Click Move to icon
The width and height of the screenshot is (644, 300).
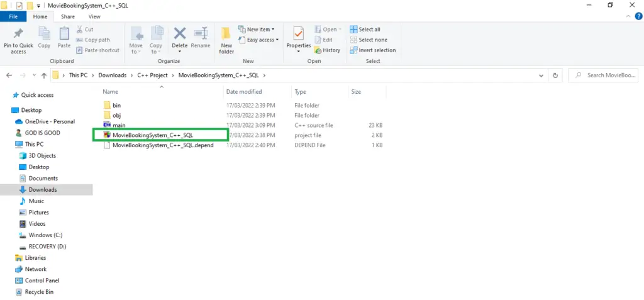tap(136, 33)
